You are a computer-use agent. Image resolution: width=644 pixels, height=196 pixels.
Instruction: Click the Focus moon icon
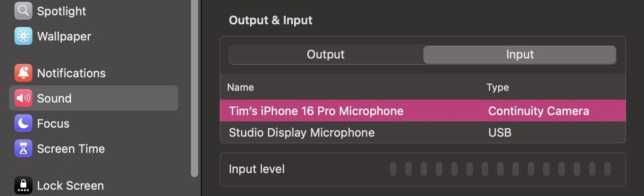(x=23, y=123)
